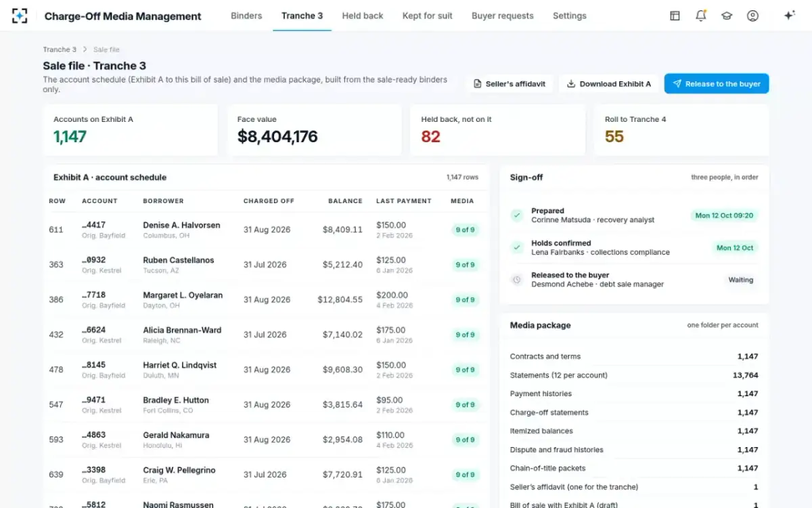The width and height of the screenshot is (812, 508).
Task: Sort by the BALANCE column header
Action: click(345, 201)
